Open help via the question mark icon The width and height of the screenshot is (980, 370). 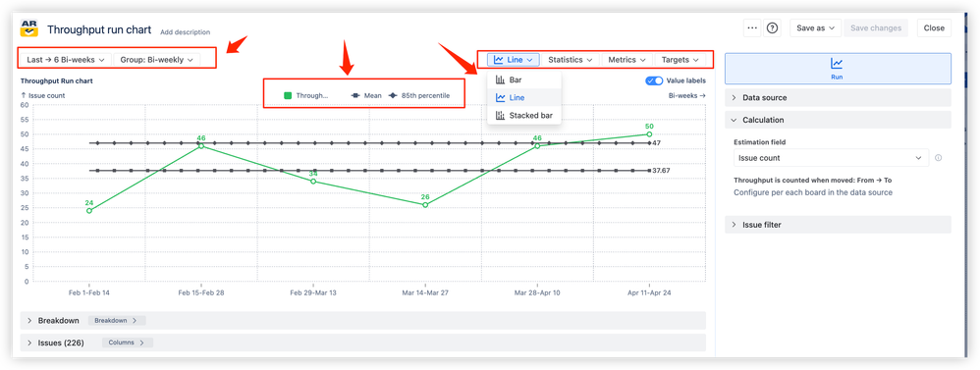coord(773,28)
